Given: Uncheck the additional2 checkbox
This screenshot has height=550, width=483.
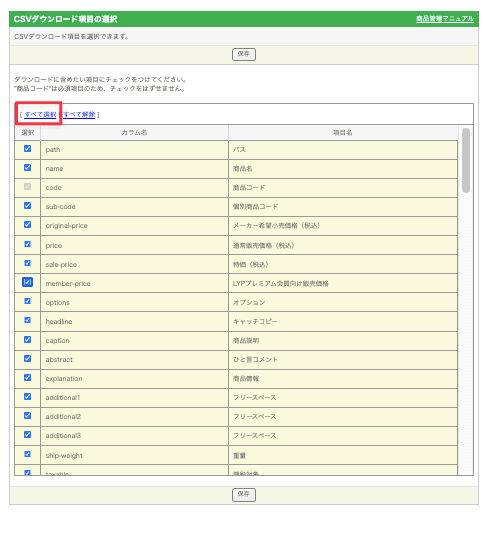Looking at the screenshot, I should point(27,415).
